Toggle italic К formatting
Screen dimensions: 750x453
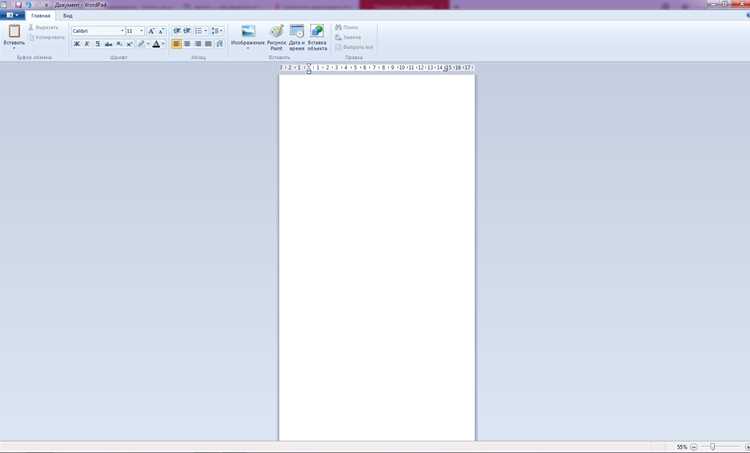coord(87,44)
